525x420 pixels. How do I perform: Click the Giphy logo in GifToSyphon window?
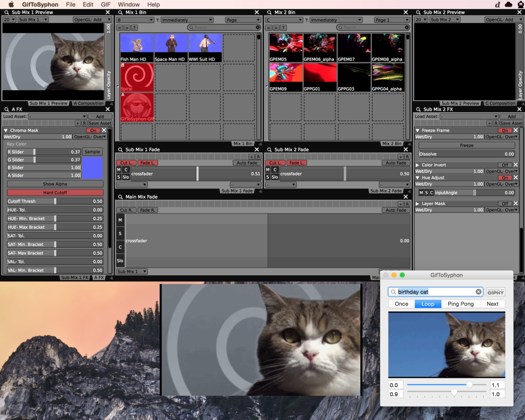point(496,292)
